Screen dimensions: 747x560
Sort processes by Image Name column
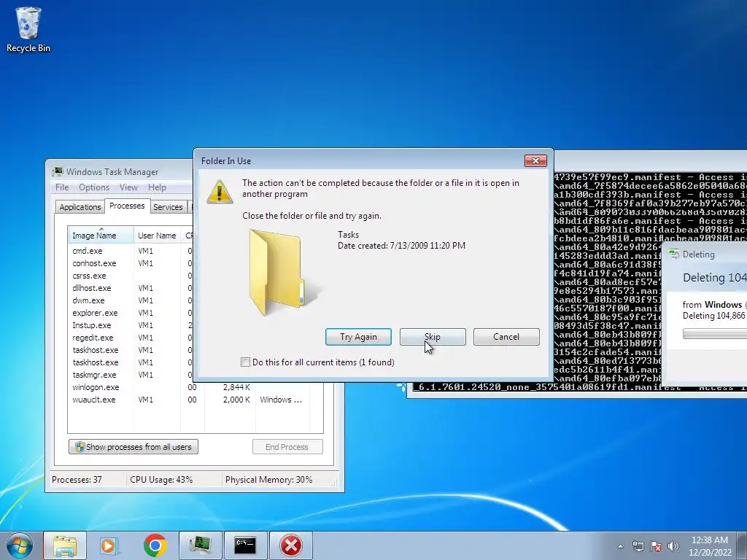point(101,236)
